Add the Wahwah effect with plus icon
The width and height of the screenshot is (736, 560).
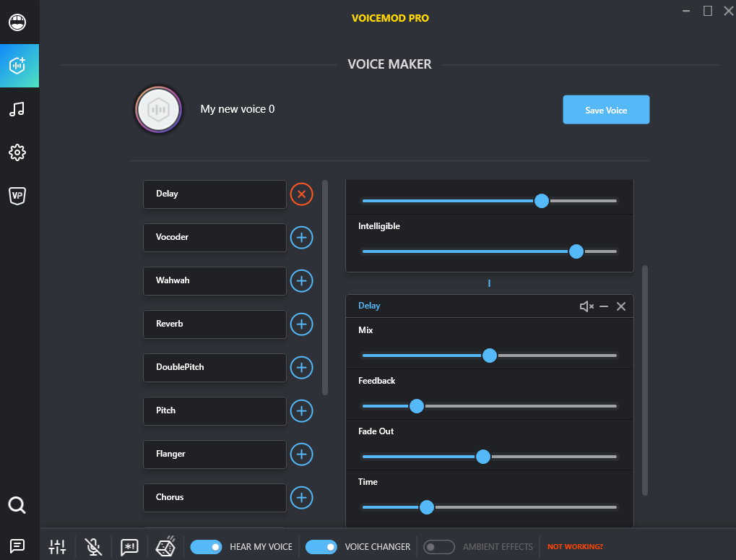click(301, 280)
